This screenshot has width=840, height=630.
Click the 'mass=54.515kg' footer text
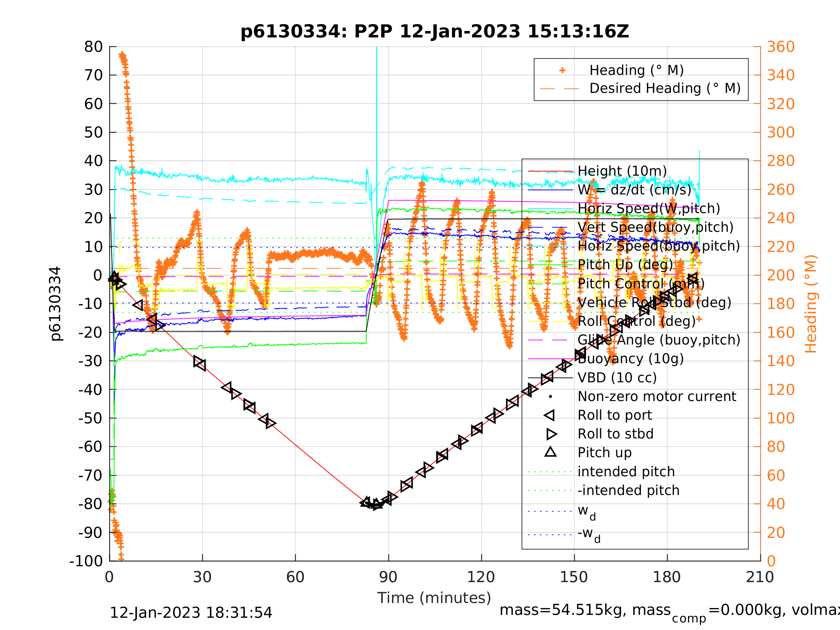click(x=562, y=610)
